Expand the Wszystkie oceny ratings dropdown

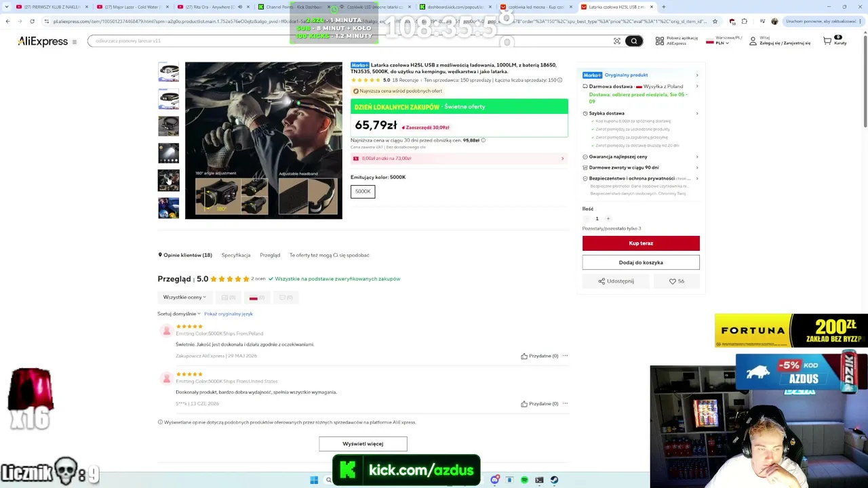pos(184,298)
